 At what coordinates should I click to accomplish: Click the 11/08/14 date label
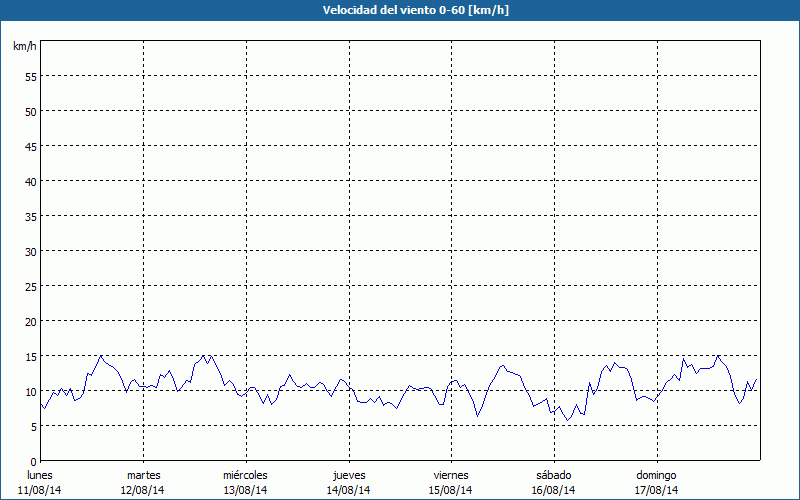[40, 490]
